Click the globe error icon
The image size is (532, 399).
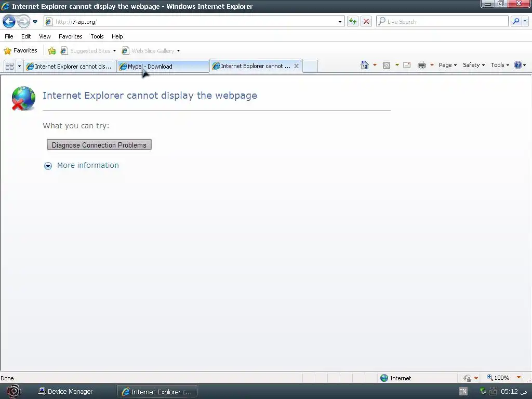[x=23, y=98]
